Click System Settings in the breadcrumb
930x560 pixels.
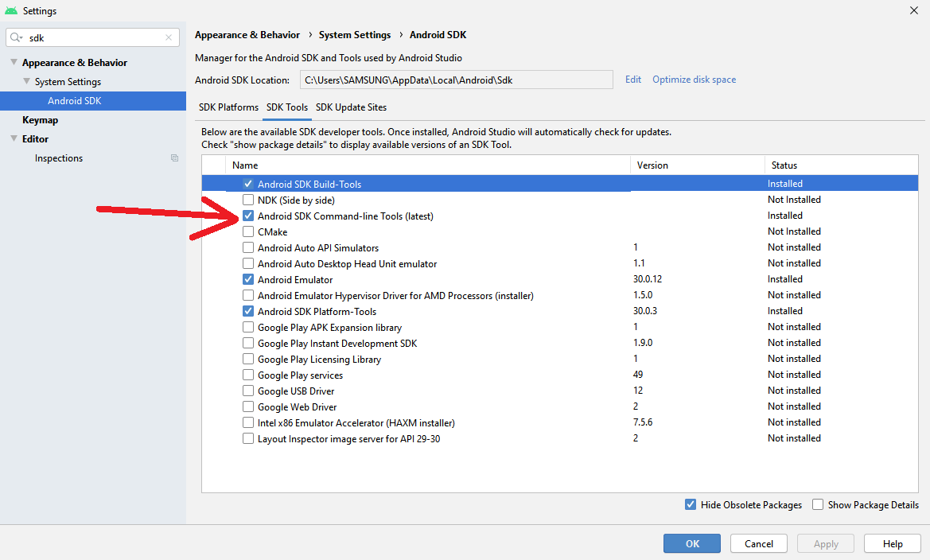(x=355, y=35)
